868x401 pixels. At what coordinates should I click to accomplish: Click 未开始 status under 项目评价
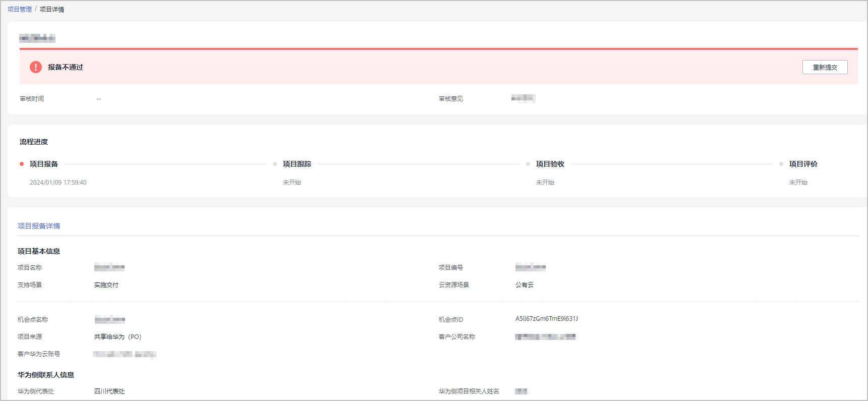pyautogui.click(x=798, y=183)
